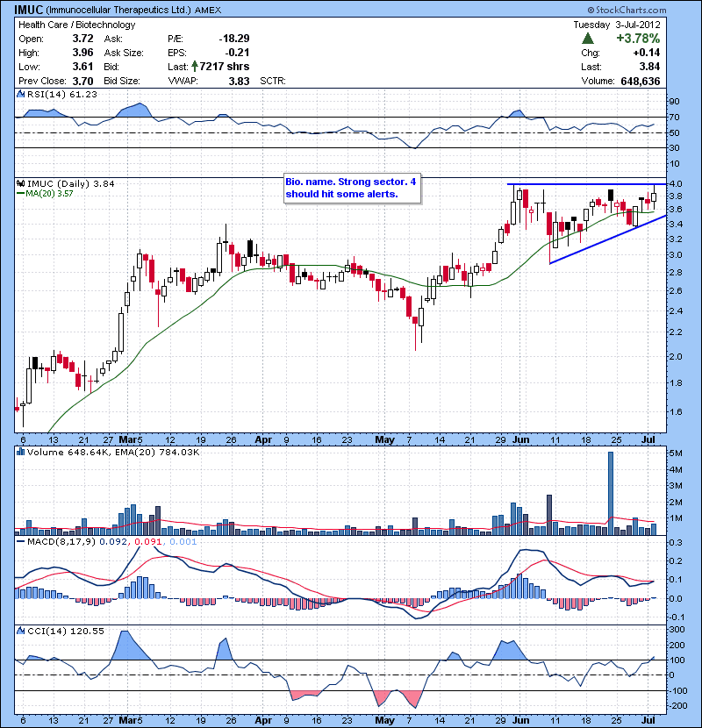The height and width of the screenshot is (728, 702).
Task: Click the RSI(14) 61.23 label
Action: coord(62,94)
